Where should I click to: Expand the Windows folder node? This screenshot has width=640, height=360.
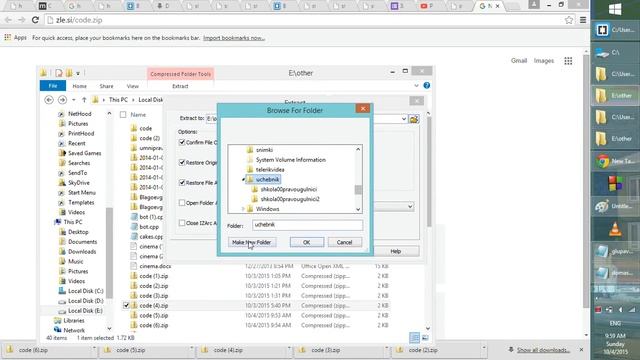tap(243, 209)
